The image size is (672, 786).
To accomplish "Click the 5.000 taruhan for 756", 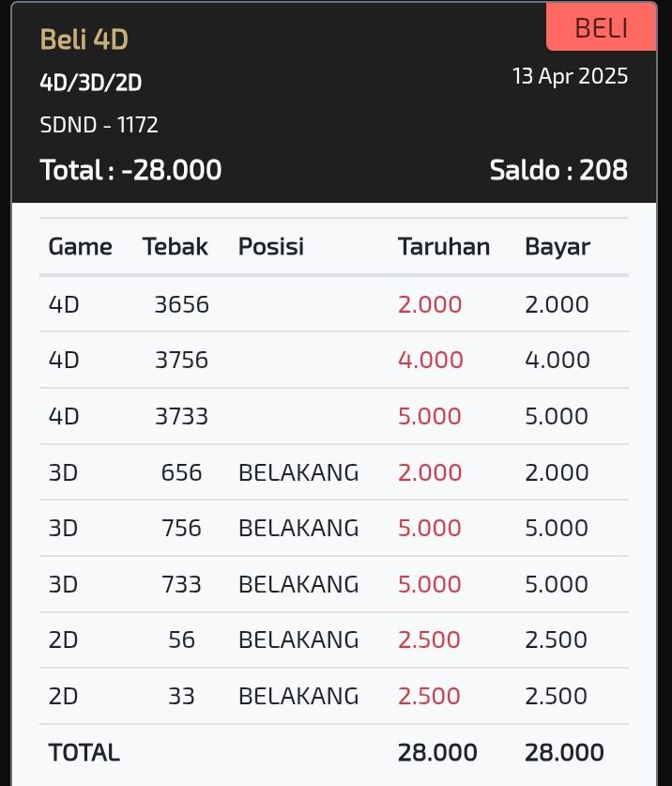I will tap(430, 528).
